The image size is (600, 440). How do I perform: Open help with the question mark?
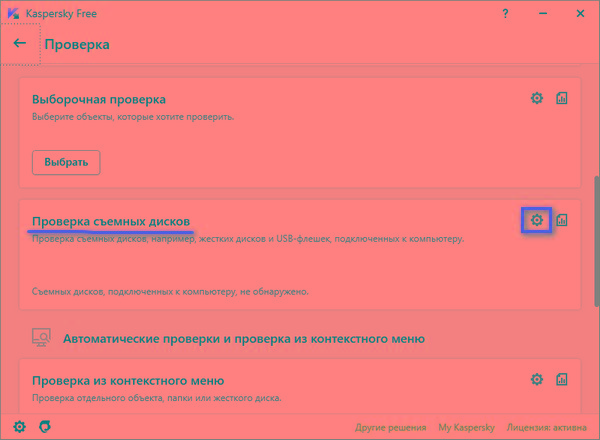pos(505,14)
